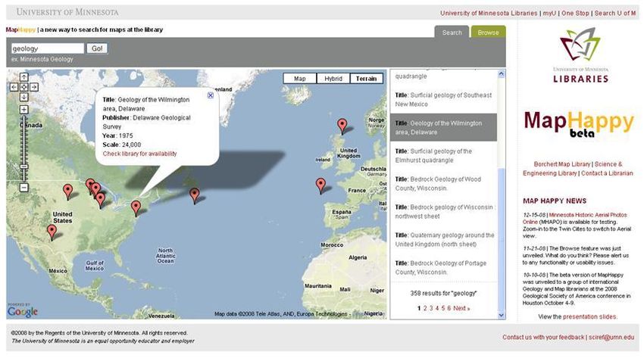Viewport: 644px width, 358px height.
Task: Switch map view to Hybrid
Action: tap(333, 79)
